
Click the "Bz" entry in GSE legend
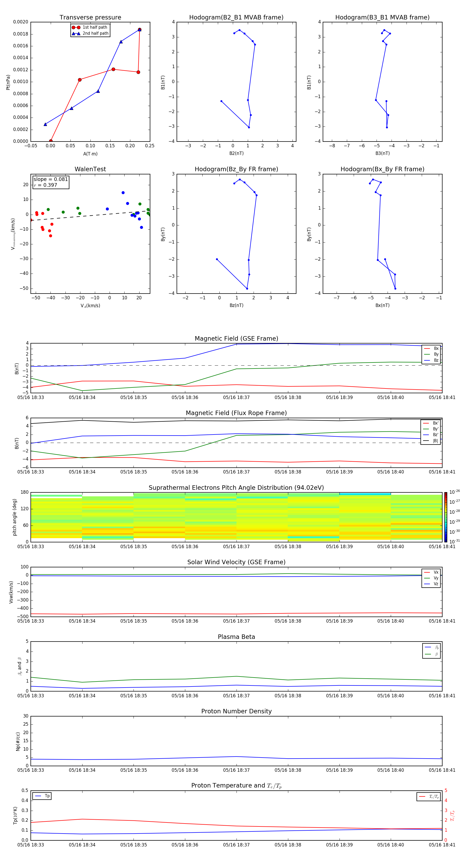(431, 361)
